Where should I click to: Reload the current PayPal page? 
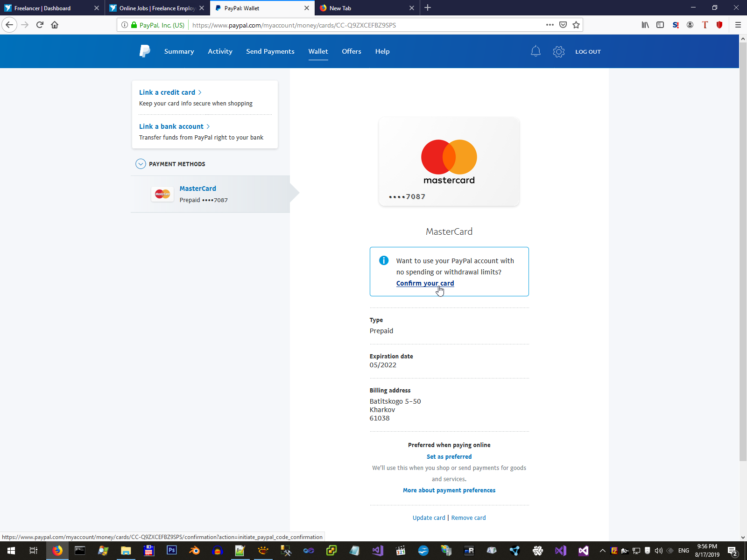pos(40,25)
